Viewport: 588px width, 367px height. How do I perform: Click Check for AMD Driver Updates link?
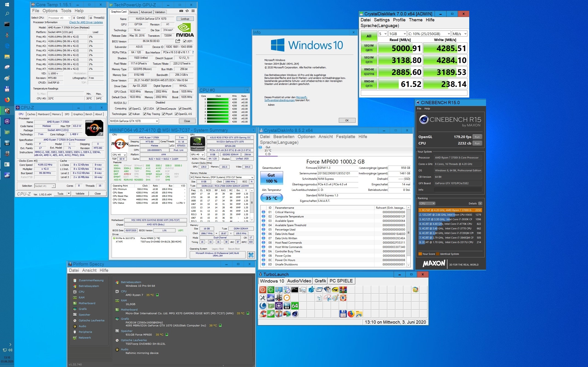pyautogui.click(x=86, y=22)
